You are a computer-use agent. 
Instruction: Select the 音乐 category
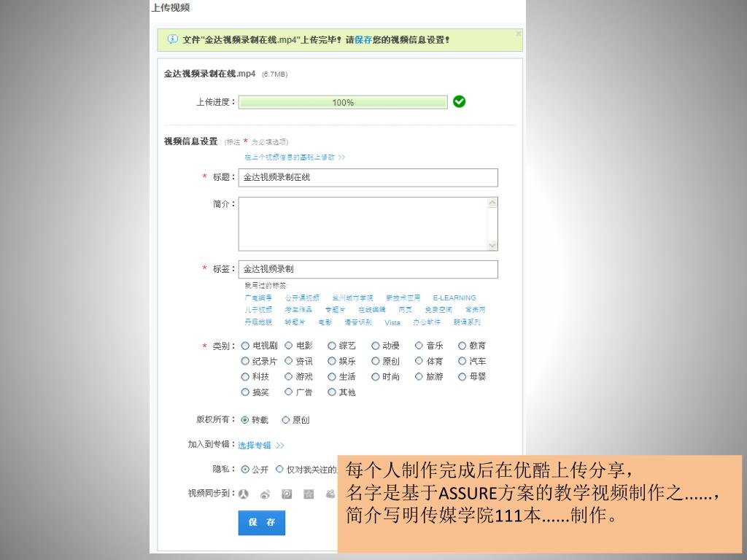click(419, 346)
